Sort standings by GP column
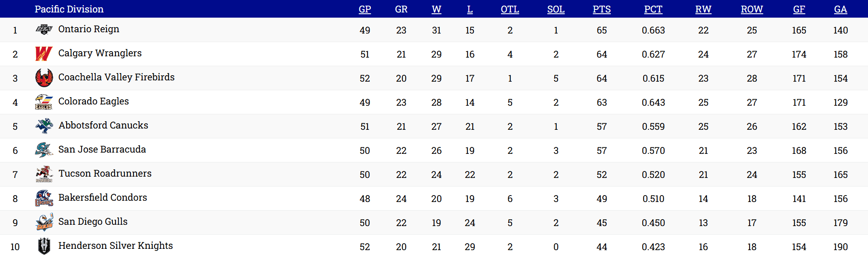The width and height of the screenshot is (868, 257). click(x=364, y=9)
